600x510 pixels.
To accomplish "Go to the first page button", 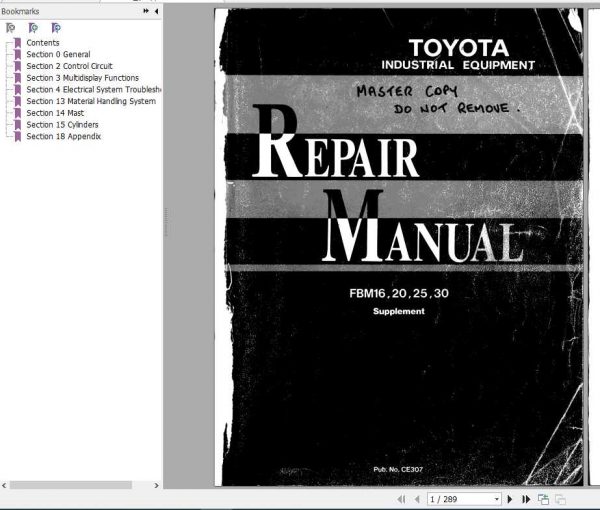I will [x=401, y=499].
